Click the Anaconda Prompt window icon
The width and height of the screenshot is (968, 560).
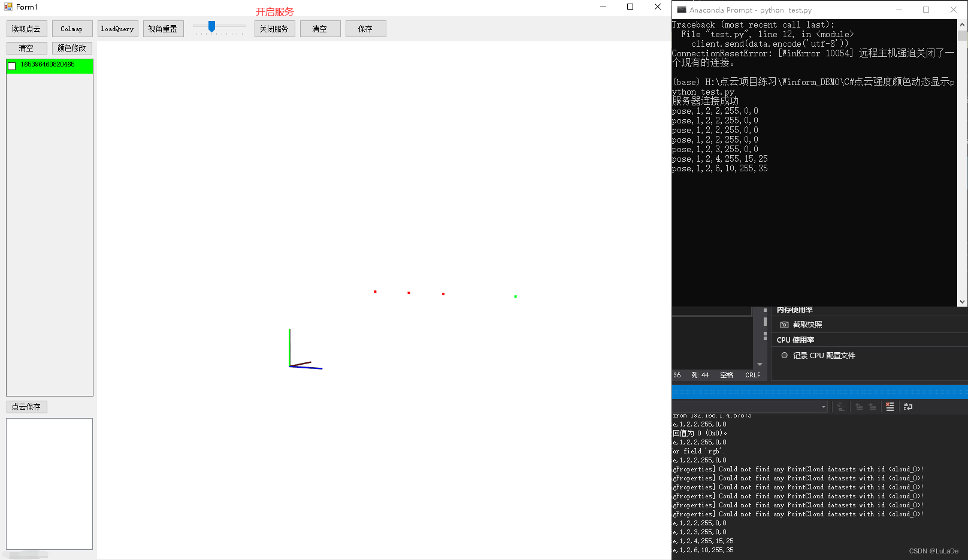pyautogui.click(x=681, y=10)
